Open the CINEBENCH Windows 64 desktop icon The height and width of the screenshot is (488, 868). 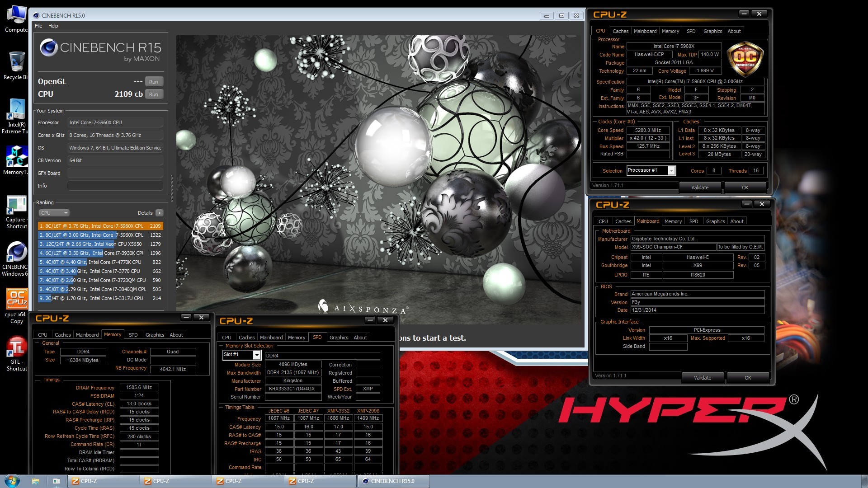pyautogui.click(x=16, y=258)
